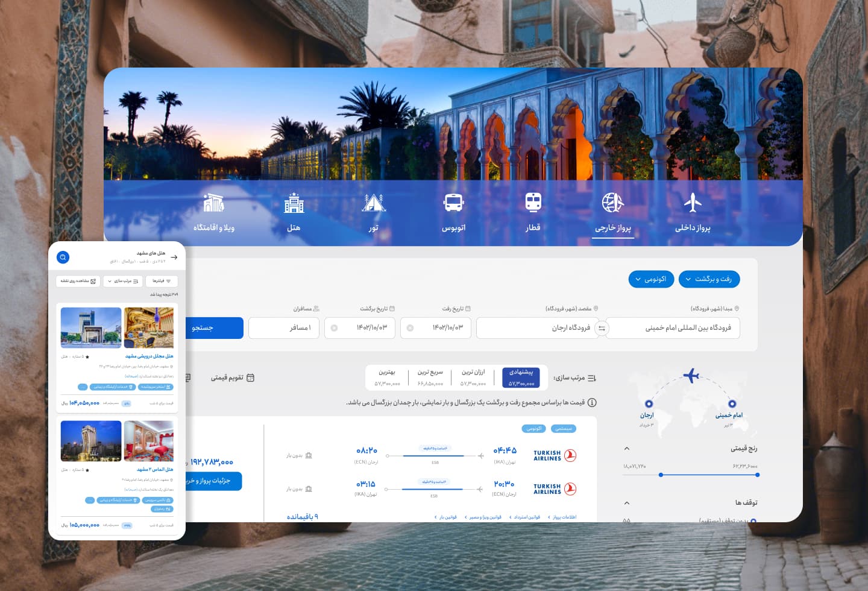
Task: Select the hotel building icon
Action: [x=294, y=203]
